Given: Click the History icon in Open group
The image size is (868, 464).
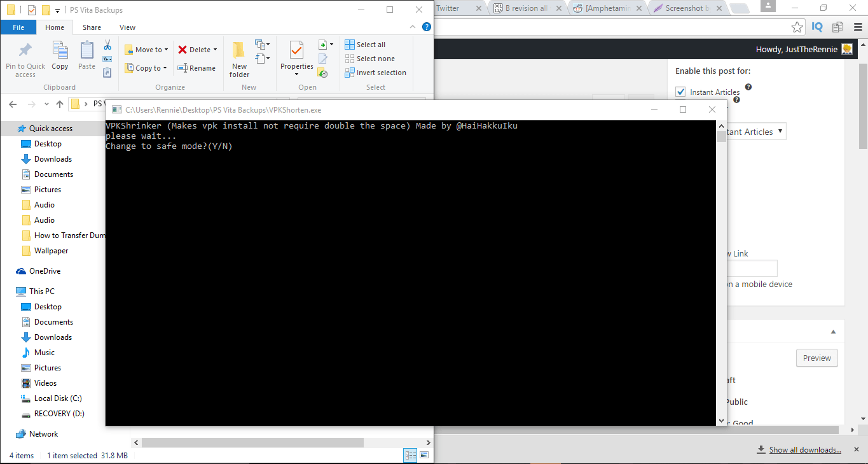Looking at the screenshot, I should click(323, 73).
